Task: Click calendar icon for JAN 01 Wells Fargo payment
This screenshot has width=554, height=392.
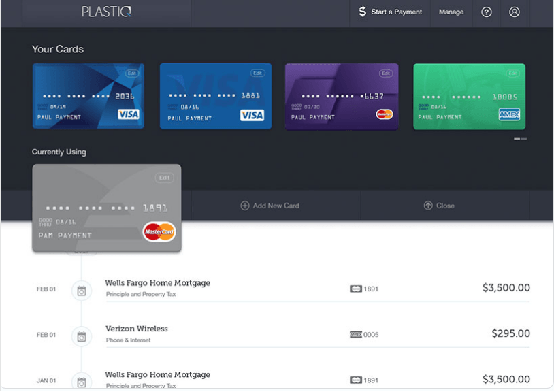Action: 82,382
